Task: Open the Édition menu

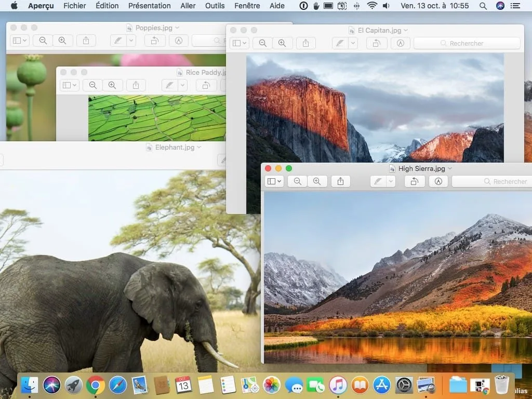Action: pyautogui.click(x=107, y=6)
